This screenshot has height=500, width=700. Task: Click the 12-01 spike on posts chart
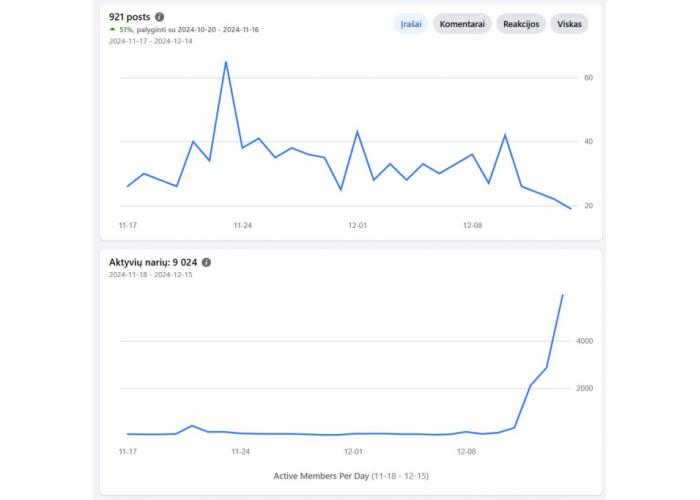pyautogui.click(x=357, y=131)
